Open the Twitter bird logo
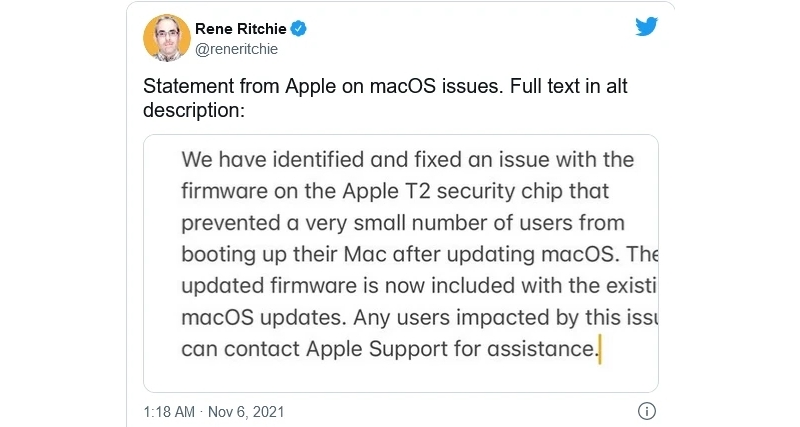Image resolution: width=800 pixels, height=427 pixels. [x=646, y=27]
